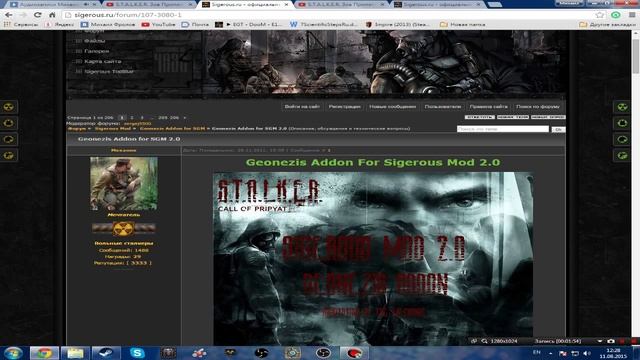Image resolution: width=640 pixels, height=360 pixels.
Task: Open moderator sergej5500 profile link
Action: click(x=138, y=123)
